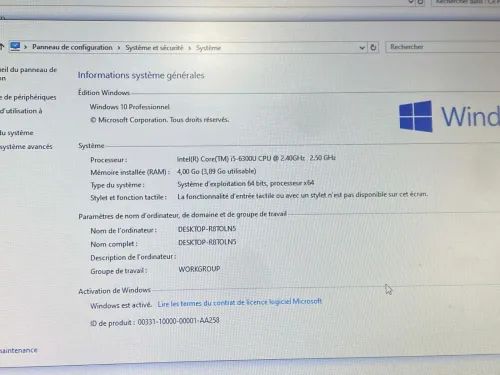The width and height of the screenshot is (500, 375).
Task: Click the Mémoire installée (RAM) label
Action: (130, 172)
